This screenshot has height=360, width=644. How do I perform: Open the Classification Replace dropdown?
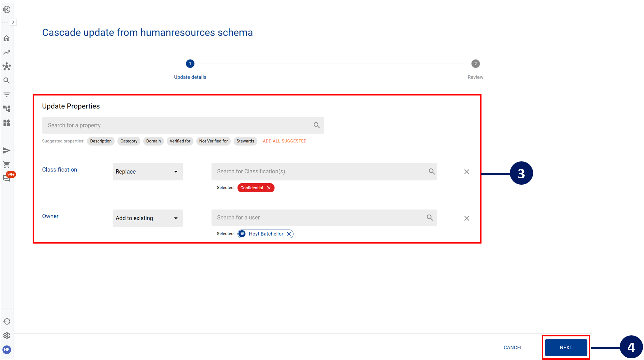point(148,172)
